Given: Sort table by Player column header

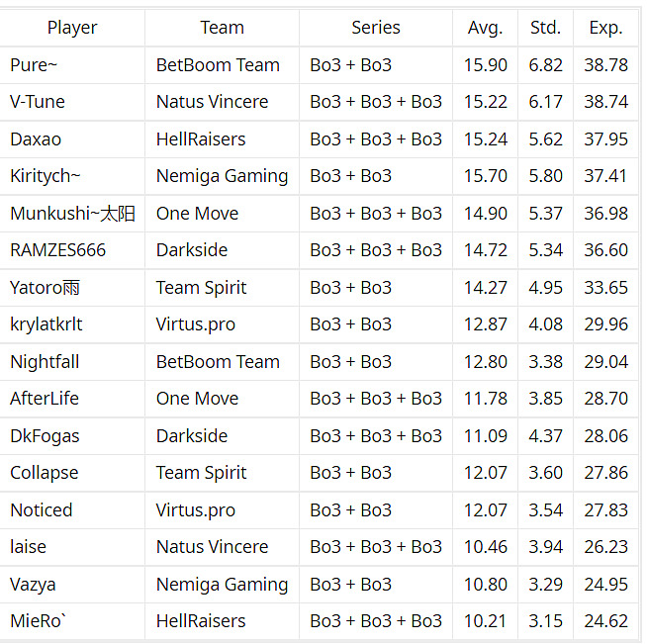Looking at the screenshot, I should [x=72, y=28].
